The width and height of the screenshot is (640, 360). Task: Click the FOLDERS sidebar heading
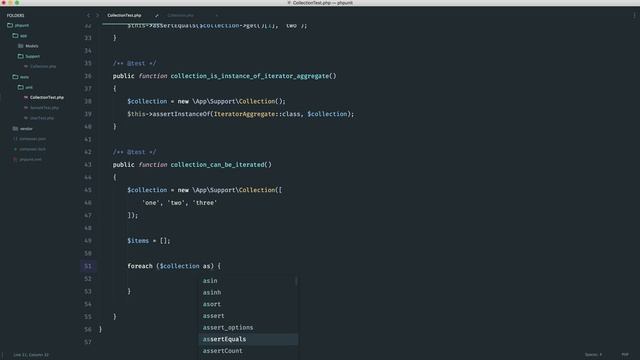15,16
